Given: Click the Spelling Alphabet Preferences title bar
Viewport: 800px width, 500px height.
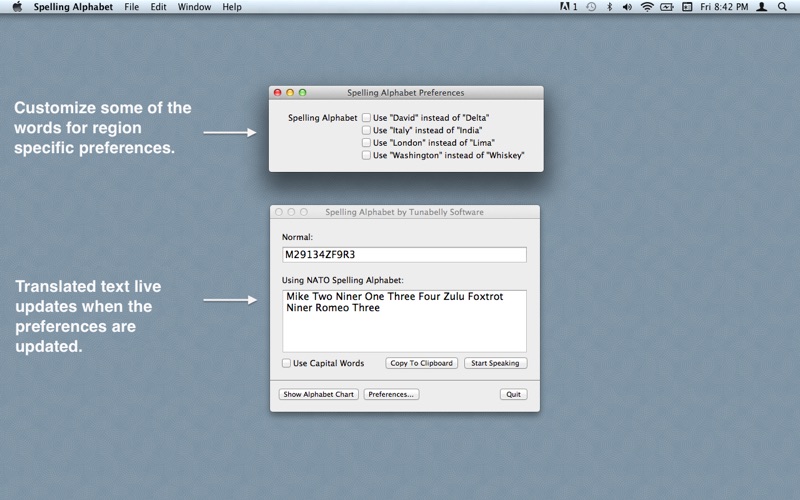Looking at the screenshot, I should pyautogui.click(x=406, y=92).
